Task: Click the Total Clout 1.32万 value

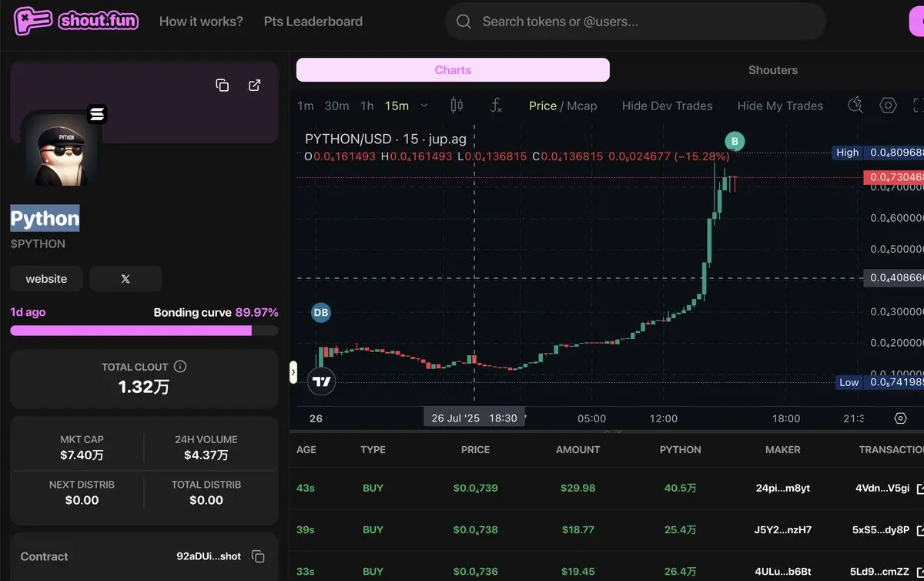Action: (x=144, y=387)
